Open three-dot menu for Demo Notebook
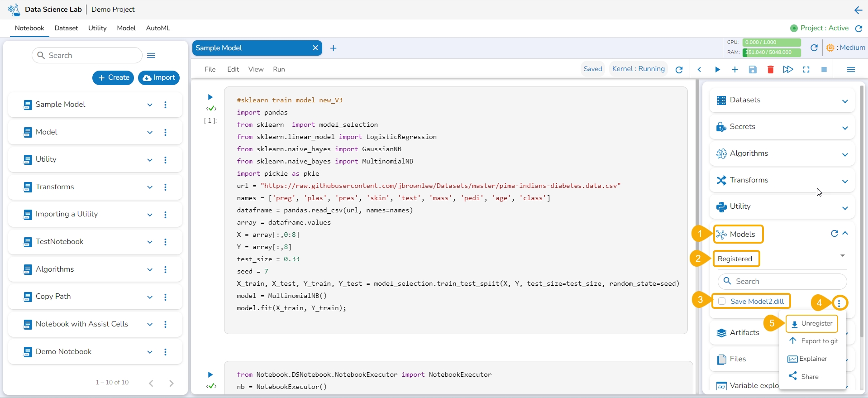This screenshot has height=398, width=868. (165, 352)
